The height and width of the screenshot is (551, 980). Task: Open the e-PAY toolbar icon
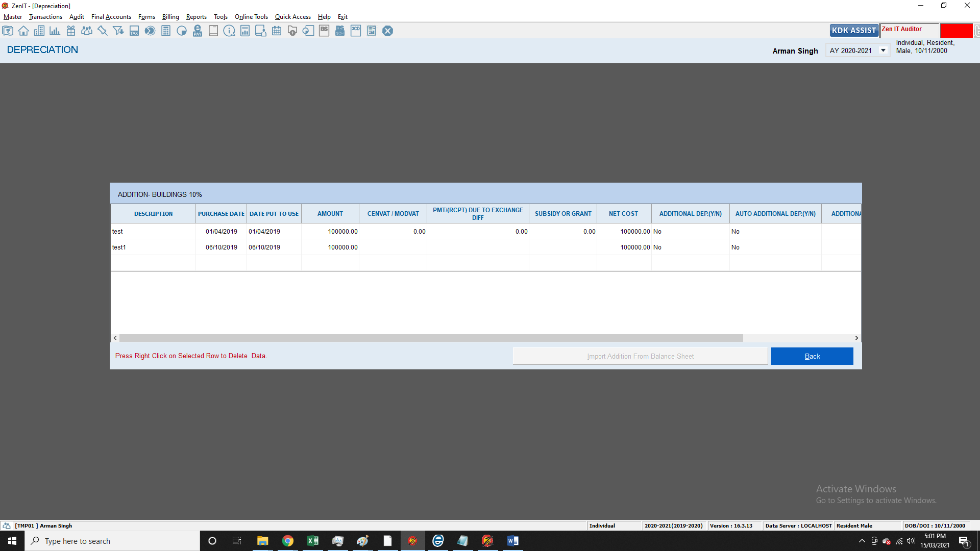[x=198, y=31]
